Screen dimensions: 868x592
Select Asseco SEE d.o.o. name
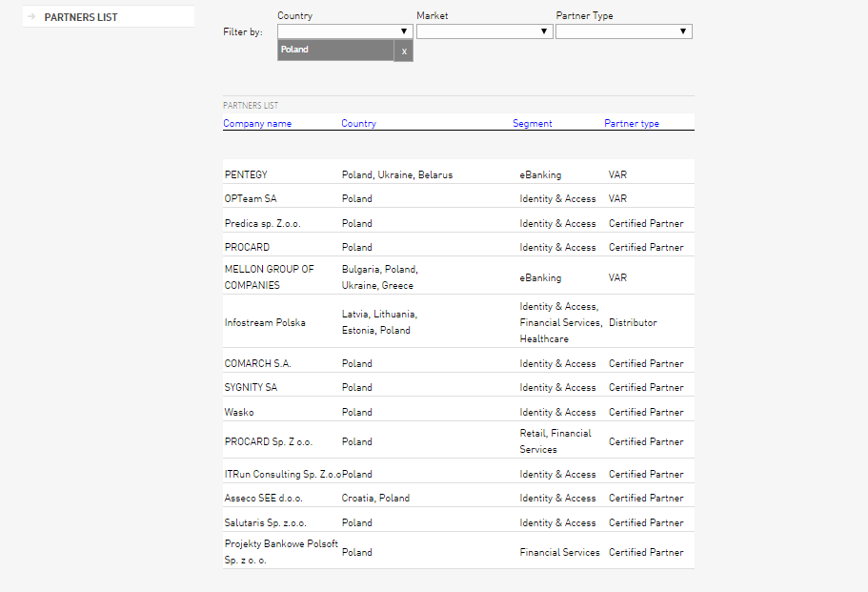click(x=264, y=498)
